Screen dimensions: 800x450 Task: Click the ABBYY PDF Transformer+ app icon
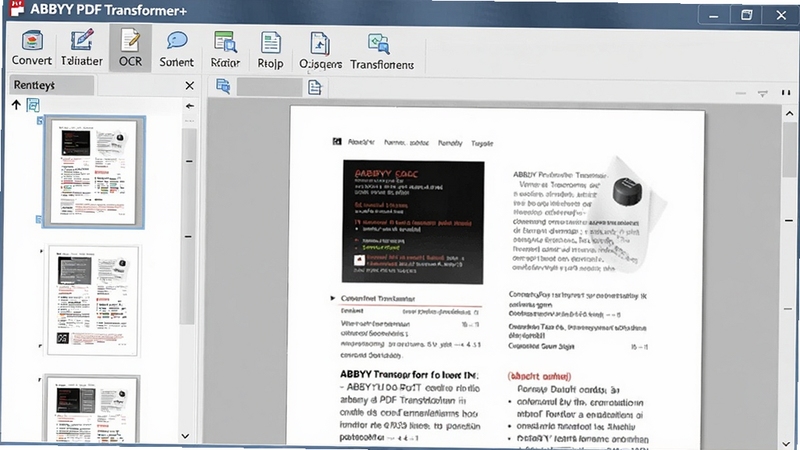click(x=17, y=9)
